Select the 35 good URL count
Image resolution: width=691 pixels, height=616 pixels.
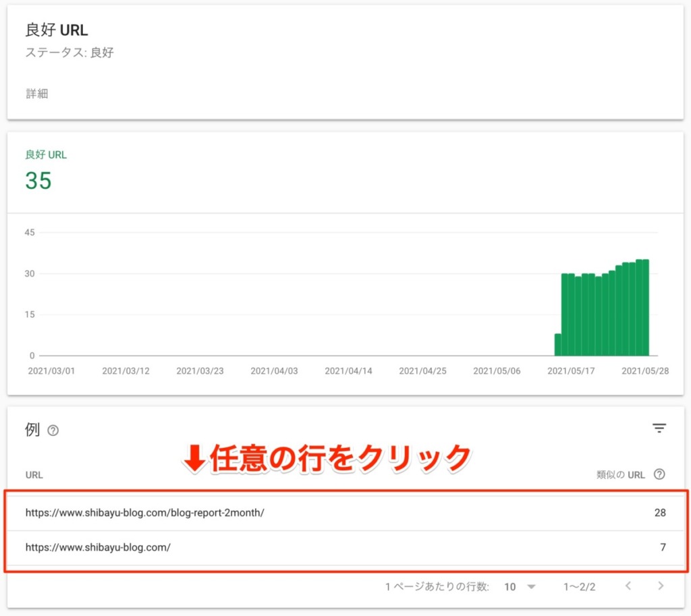38,181
